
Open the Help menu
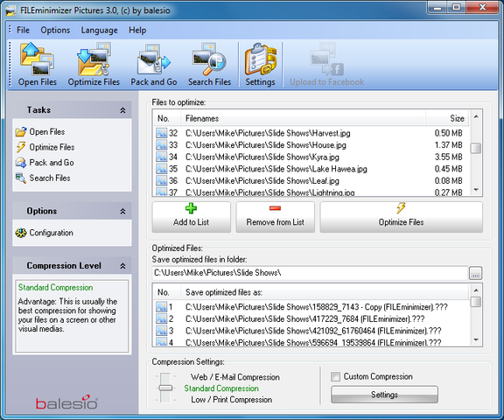(x=137, y=31)
